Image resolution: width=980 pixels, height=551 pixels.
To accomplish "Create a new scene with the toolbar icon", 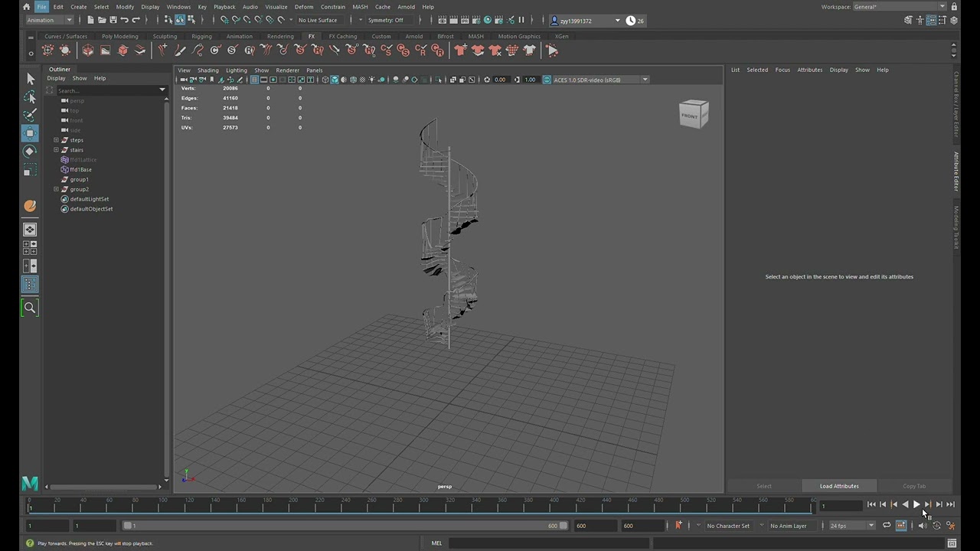I will coord(90,20).
